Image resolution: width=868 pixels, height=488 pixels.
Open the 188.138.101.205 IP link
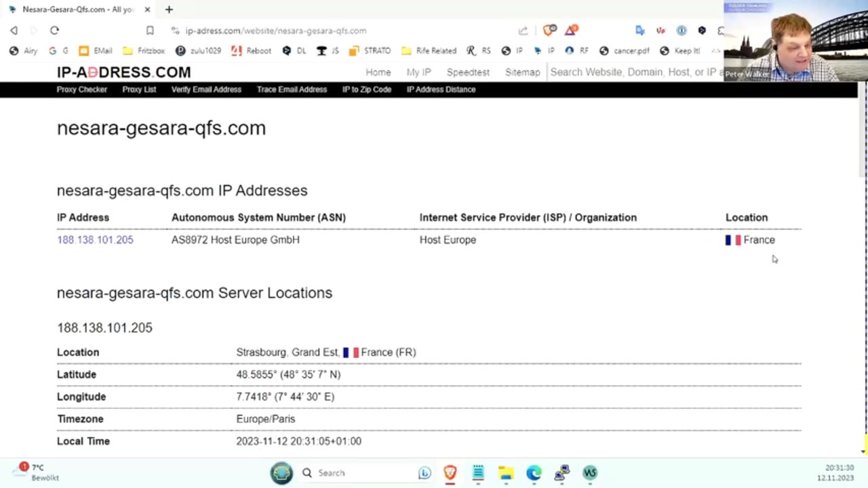95,240
